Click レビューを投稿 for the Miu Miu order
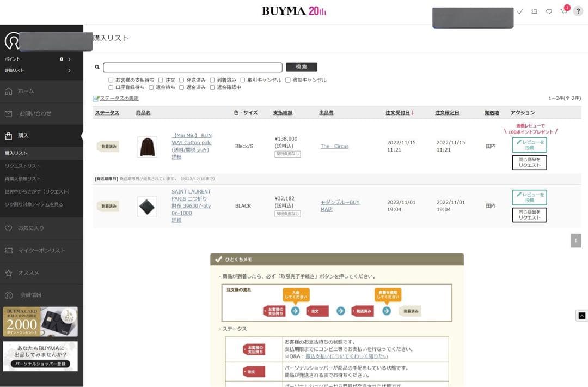588x387 pixels. click(530, 145)
